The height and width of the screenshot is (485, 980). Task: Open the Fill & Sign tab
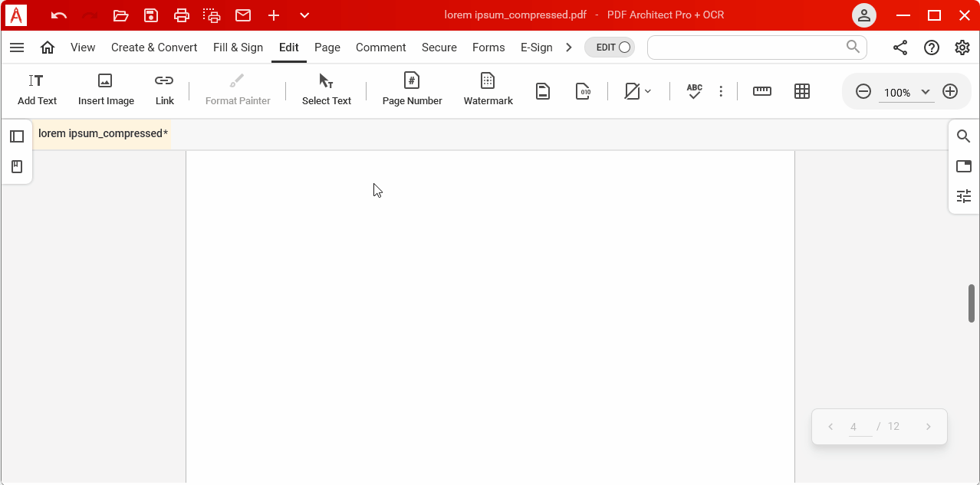coord(238,48)
